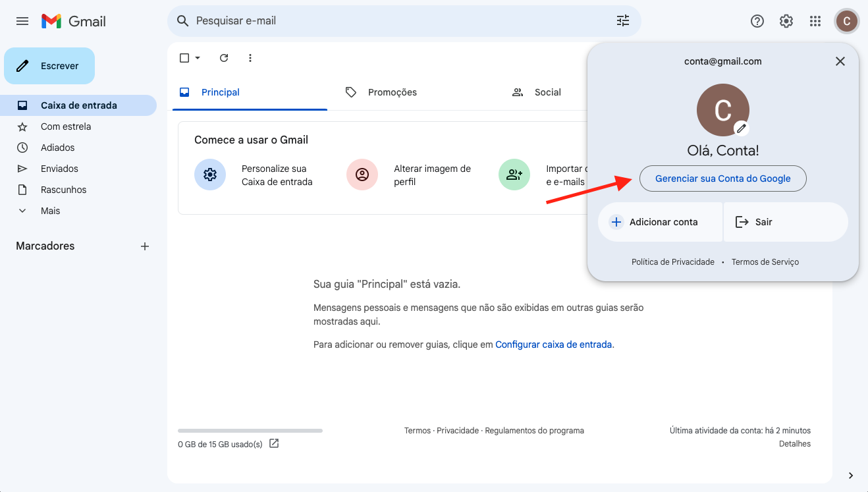
Task: Click Adicionar conta button
Action: point(660,222)
